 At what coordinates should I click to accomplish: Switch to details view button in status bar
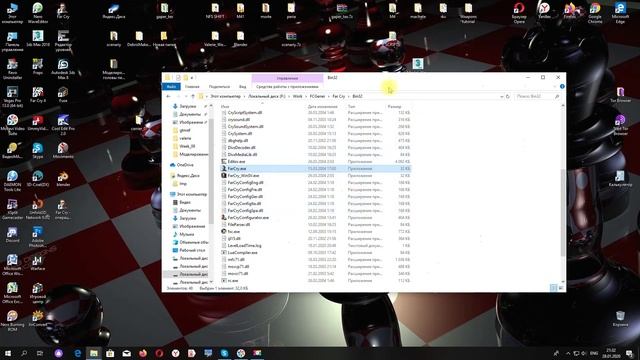pos(553,288)
